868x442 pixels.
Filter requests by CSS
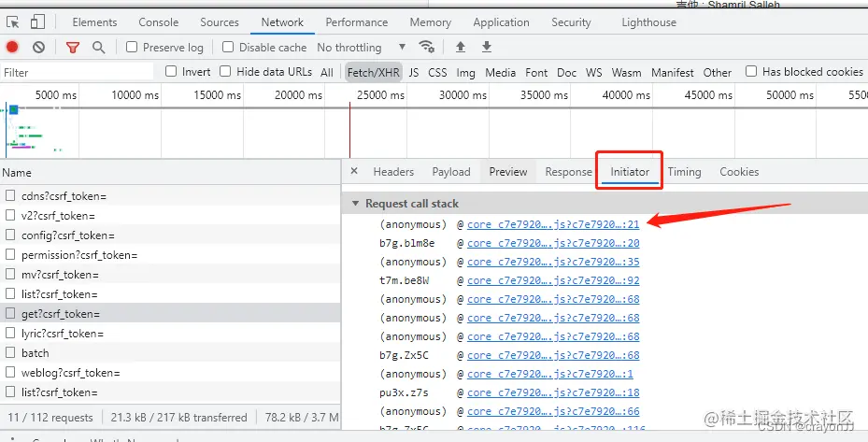(437, 72)
